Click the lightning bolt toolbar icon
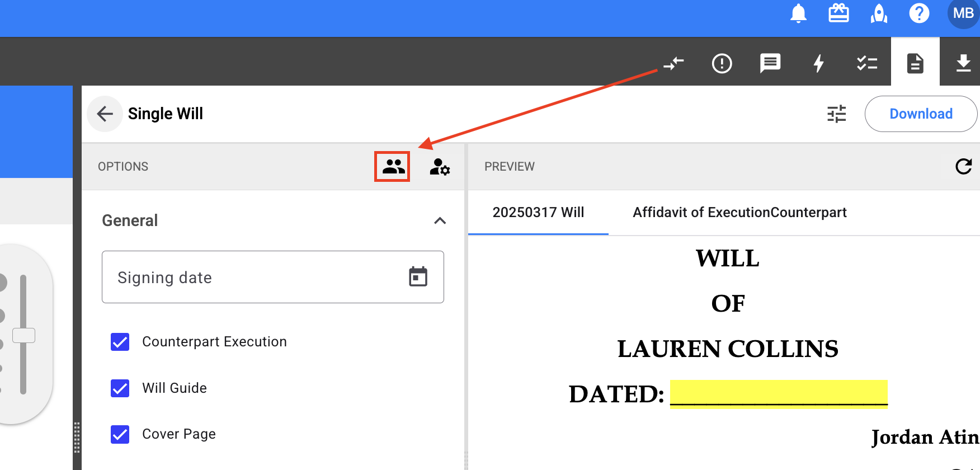The image size is (980, 470). (818, 63)
